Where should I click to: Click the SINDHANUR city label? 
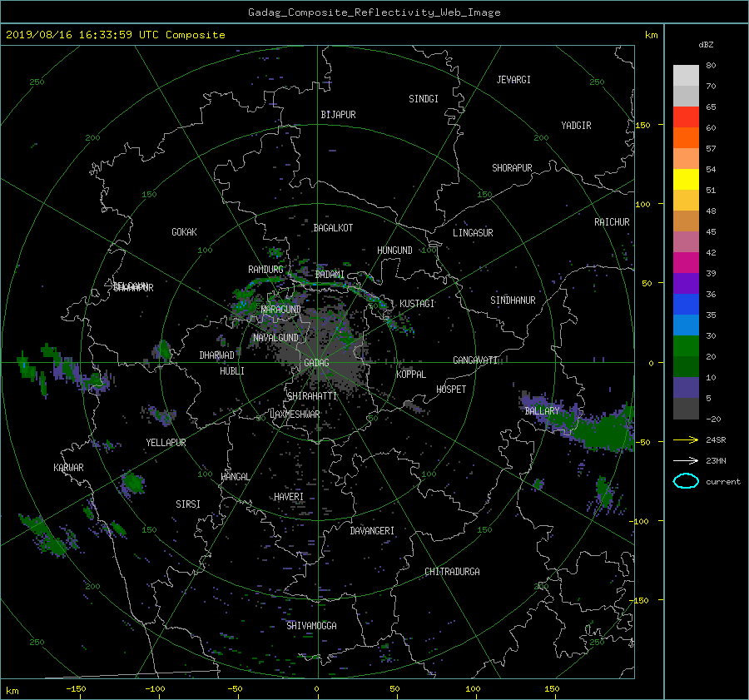(513, 300)
